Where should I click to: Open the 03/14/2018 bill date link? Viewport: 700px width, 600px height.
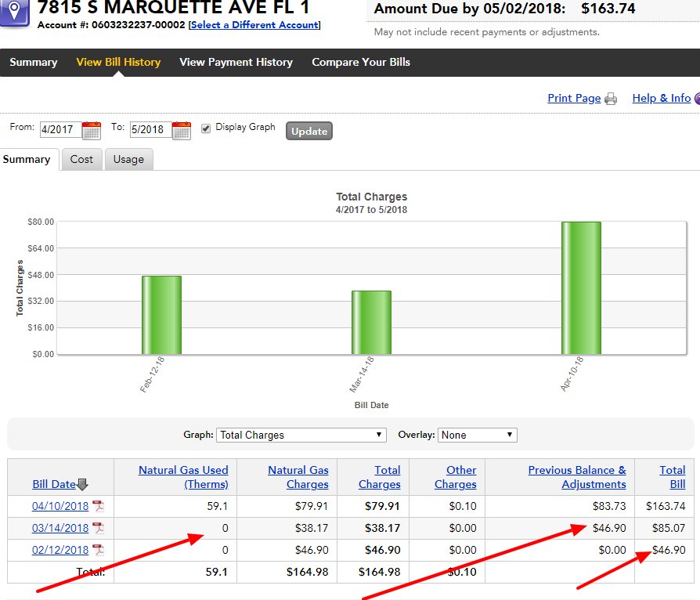click(60, 528)
